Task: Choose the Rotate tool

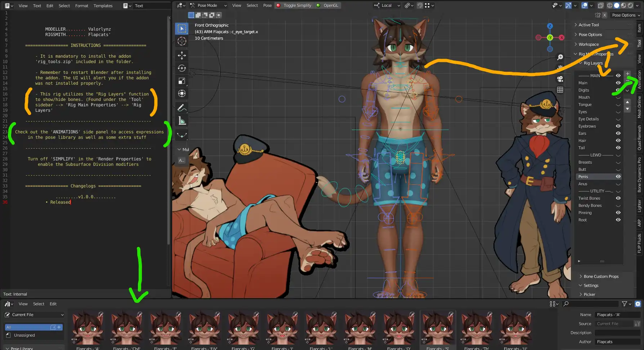Action: click(182, 68)
